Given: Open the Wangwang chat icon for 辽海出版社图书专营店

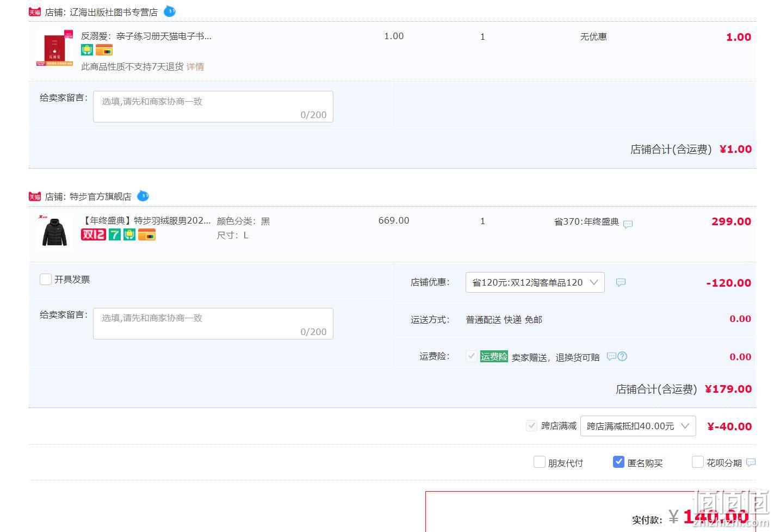Looking at the screenshot, I should point(170,11).
